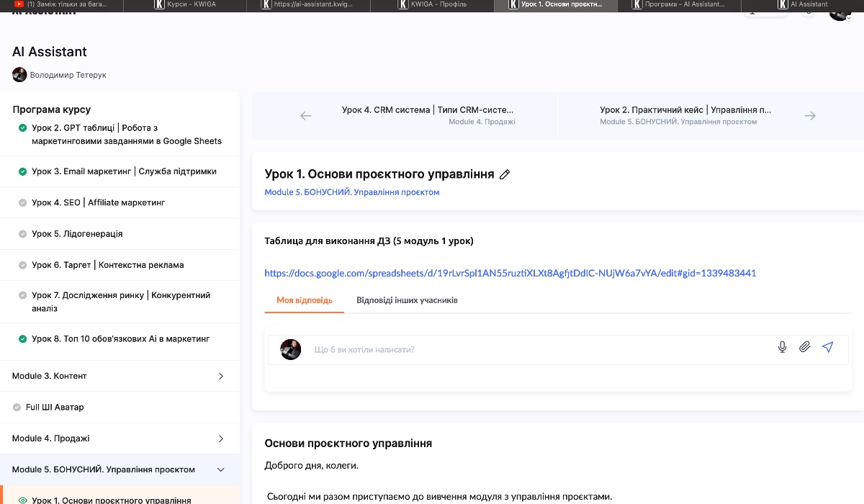Switch to Відповіді інших учасників tab

pos(407,300)
